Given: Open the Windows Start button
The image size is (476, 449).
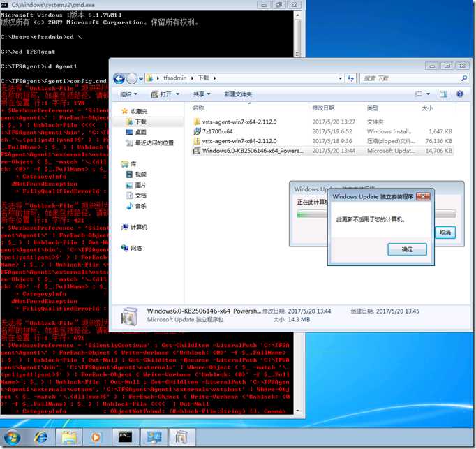Looking at the screenshot, I should (x=13, y=438).
